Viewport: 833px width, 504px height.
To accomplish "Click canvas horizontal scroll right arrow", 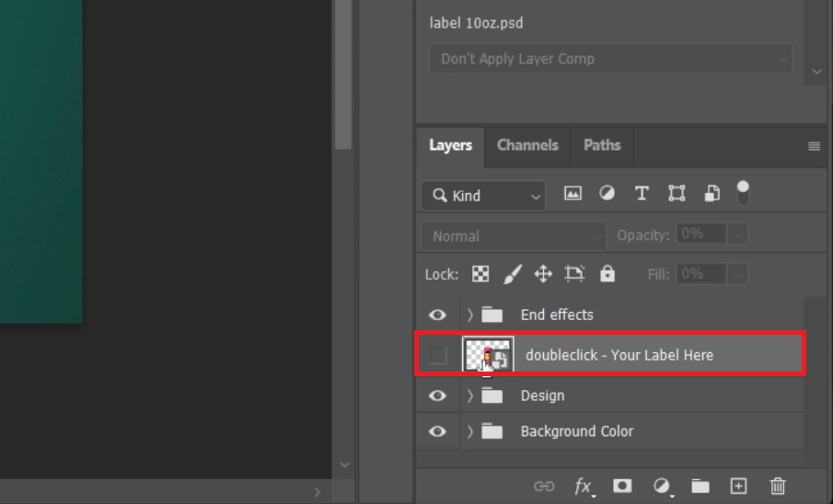I will [x=318, y=492].
